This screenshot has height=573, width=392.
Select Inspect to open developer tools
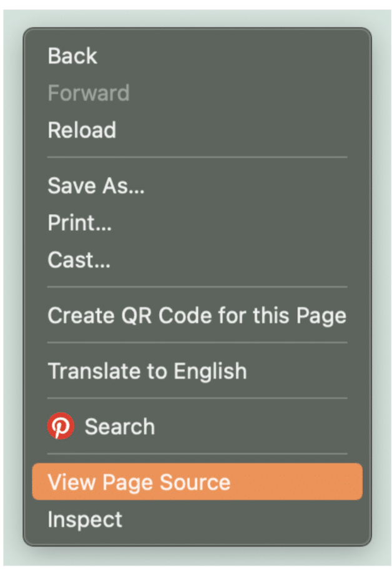85,519
